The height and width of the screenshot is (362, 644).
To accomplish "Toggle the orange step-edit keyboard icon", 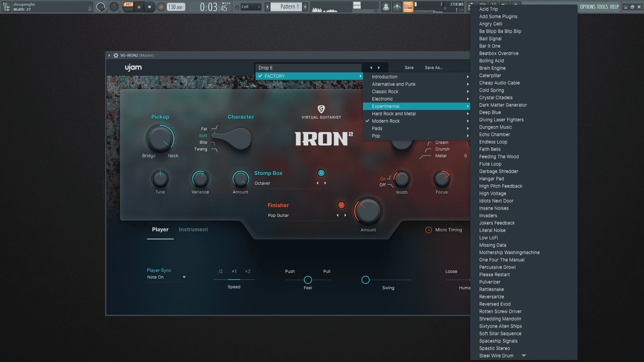I will (x=408, y=7).
